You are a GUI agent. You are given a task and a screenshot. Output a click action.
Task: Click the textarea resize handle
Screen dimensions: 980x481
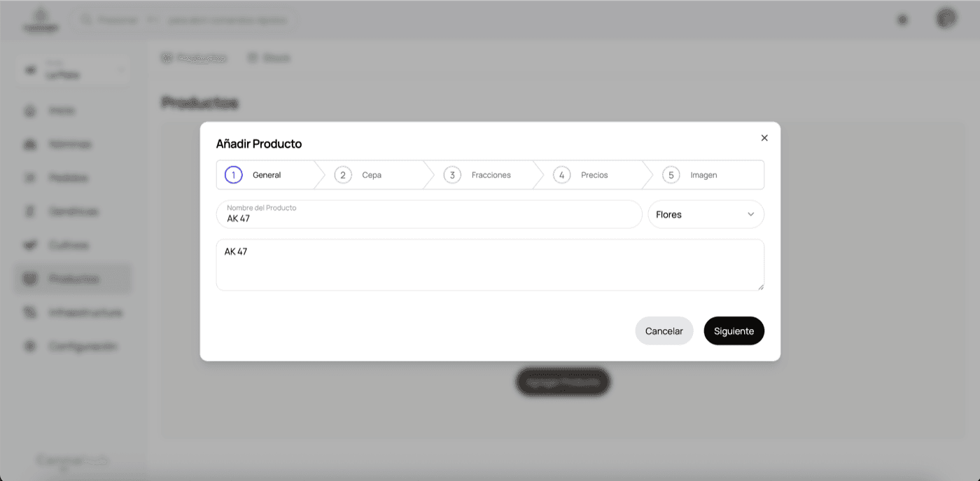coord(760,286)
